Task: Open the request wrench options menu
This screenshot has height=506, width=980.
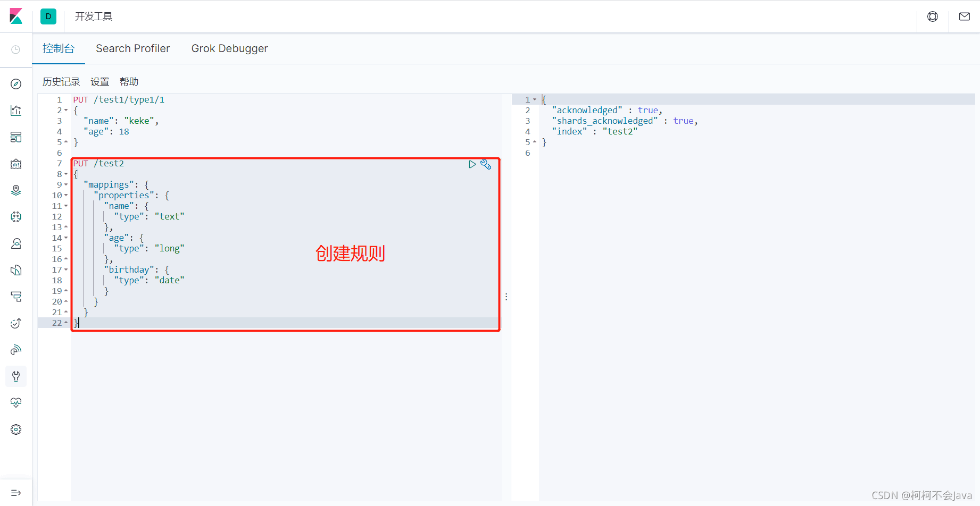Action: pos(486,164)
